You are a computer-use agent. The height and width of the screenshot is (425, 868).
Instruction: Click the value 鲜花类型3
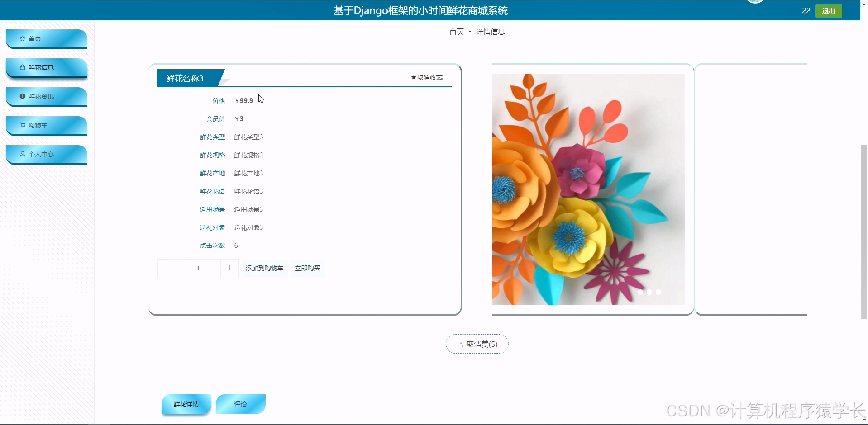coord(248,137)
